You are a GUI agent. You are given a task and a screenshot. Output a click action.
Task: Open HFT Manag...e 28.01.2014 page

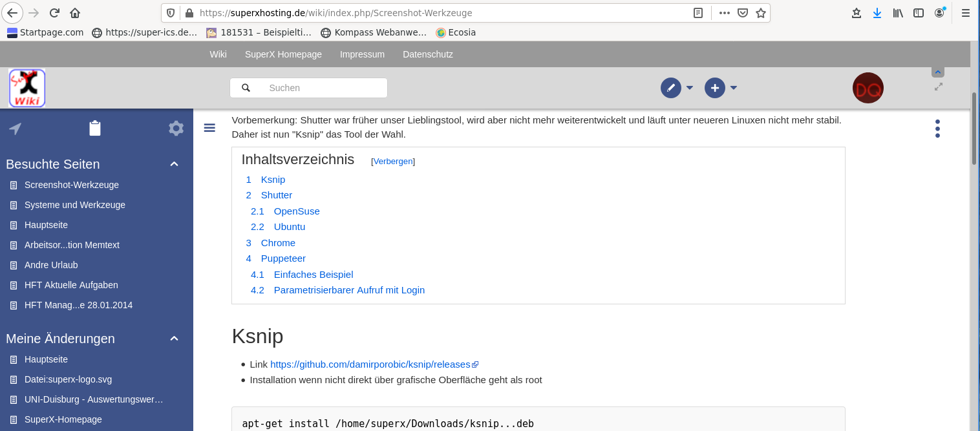78,305
